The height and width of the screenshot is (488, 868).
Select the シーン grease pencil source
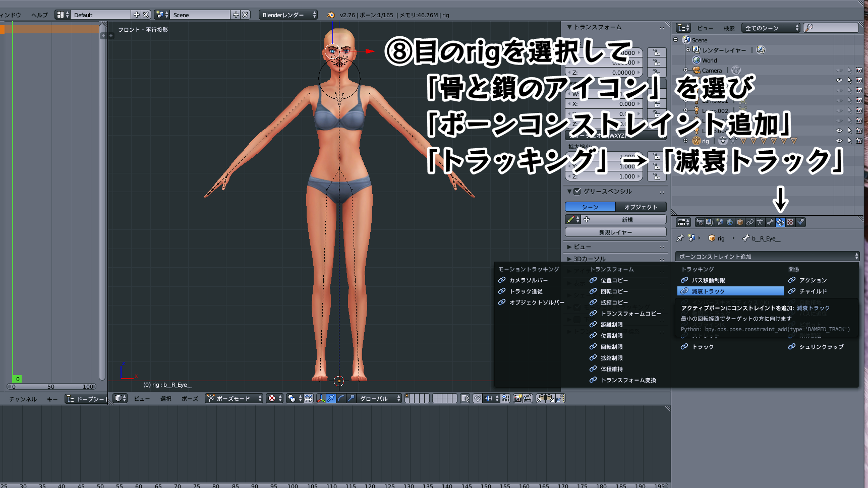pyautogui.click(x=590, y=207)
